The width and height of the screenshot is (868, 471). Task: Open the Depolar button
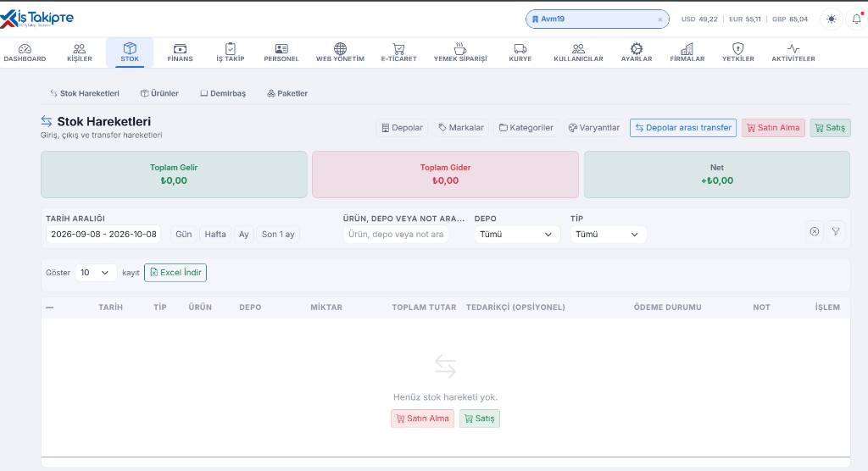click(x=402, y=128)
